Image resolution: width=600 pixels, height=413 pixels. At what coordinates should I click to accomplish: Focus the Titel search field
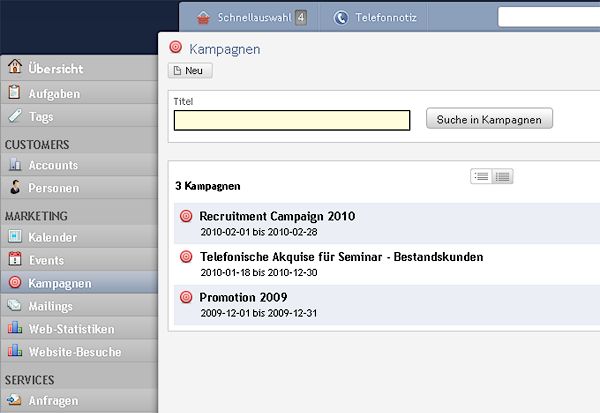pyautogui.click(x=292, y=120)
